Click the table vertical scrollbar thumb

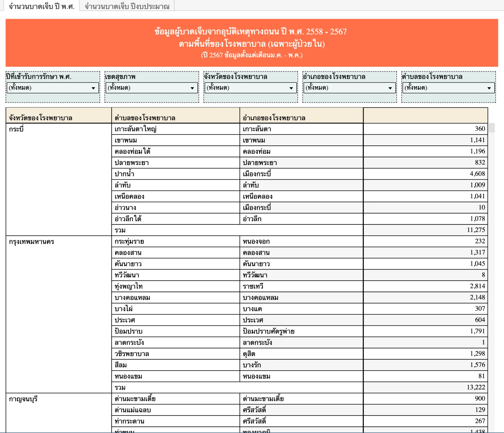pos(491,128)
